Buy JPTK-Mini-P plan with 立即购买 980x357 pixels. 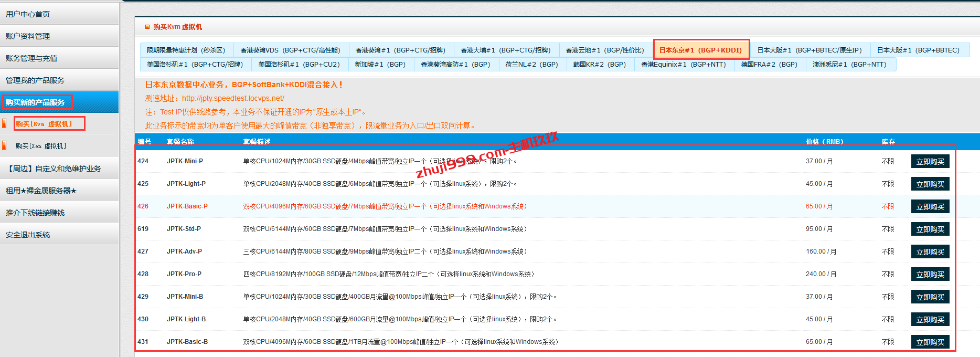pyautogui.click(x=930, y=162)
